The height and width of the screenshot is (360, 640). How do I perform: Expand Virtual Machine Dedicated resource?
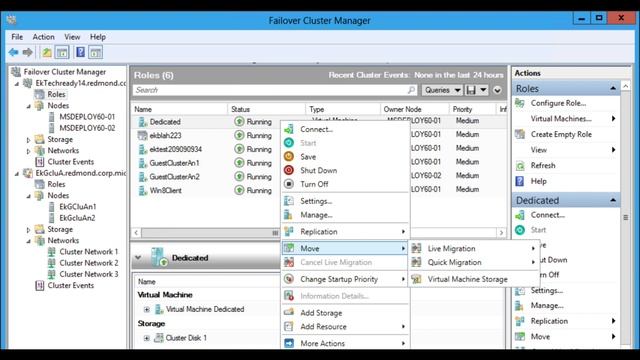tap(147, 309)
